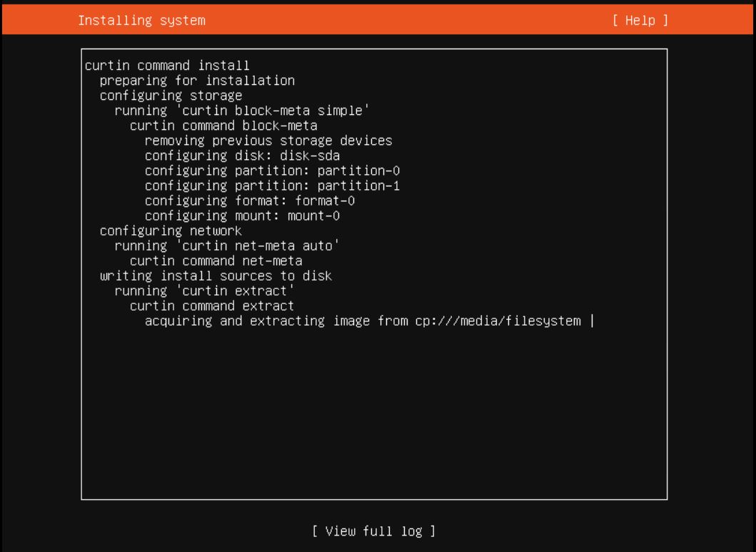Click the "running 'curtin block-meta simple'" line
This screenshot has width=756, height=552.
(242, 111)
